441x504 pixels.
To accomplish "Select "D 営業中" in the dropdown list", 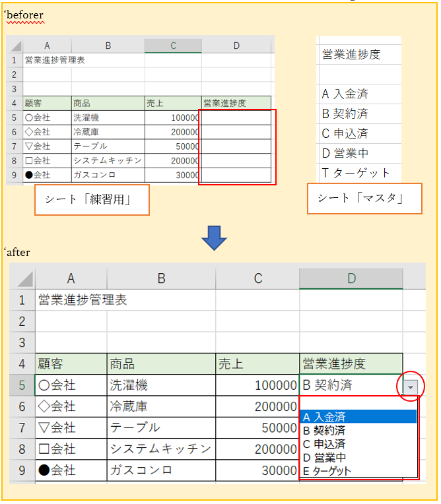I will (358, 457).
